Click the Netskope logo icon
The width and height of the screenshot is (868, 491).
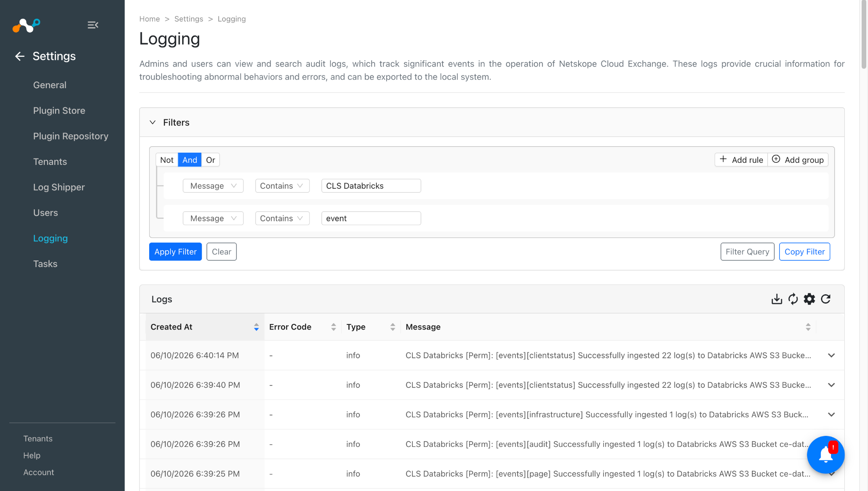pyautogui.click(x=26, y=25)
